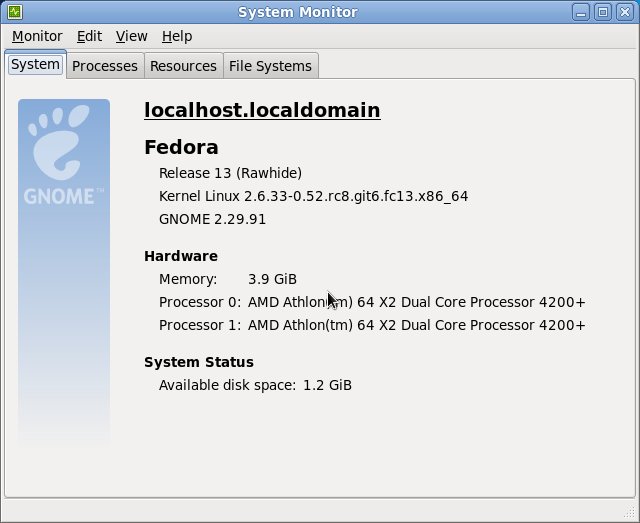Click the Kernel Linux version line
This screenshot has height=523, width=640.
coord(313,196)
